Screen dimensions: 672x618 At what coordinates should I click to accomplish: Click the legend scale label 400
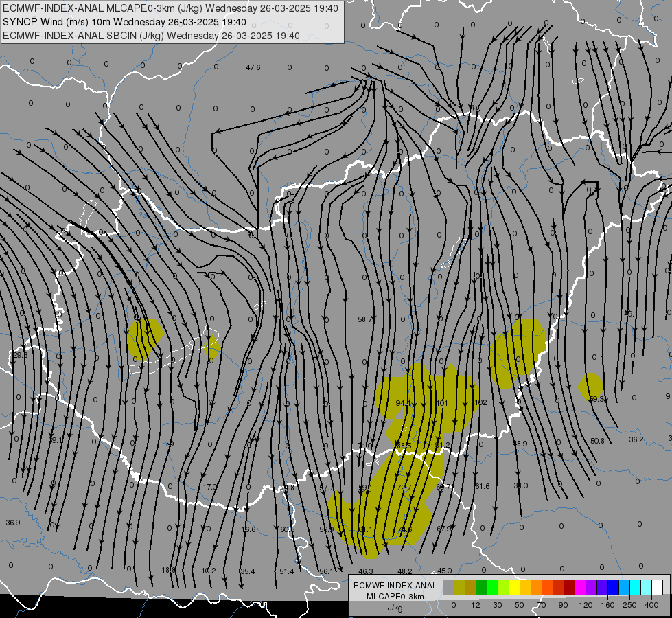click(651, 605)
